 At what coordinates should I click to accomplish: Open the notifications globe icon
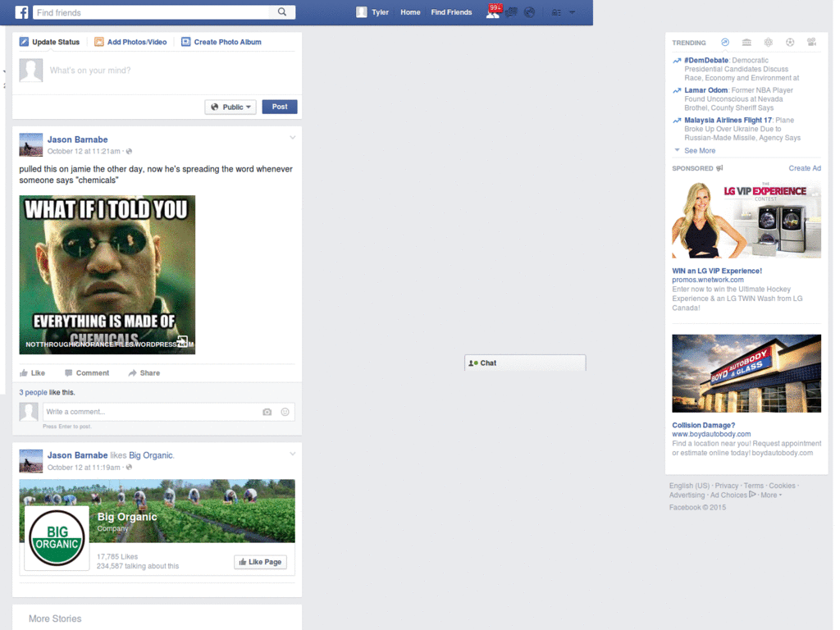click(529, 12)
